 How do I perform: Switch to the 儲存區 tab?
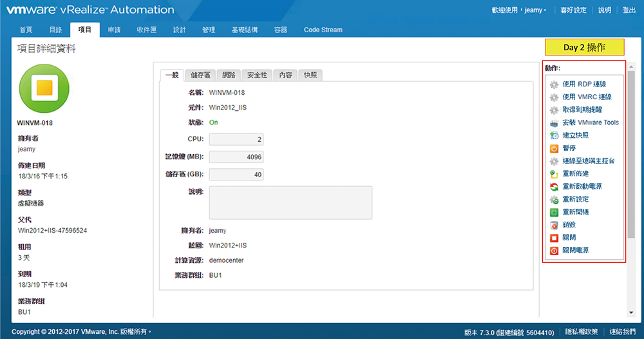[200, 75]
